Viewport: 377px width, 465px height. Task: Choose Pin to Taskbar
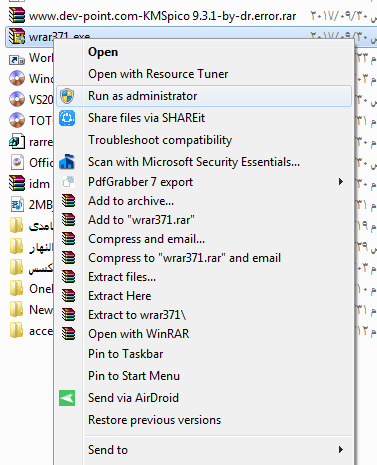204,354
